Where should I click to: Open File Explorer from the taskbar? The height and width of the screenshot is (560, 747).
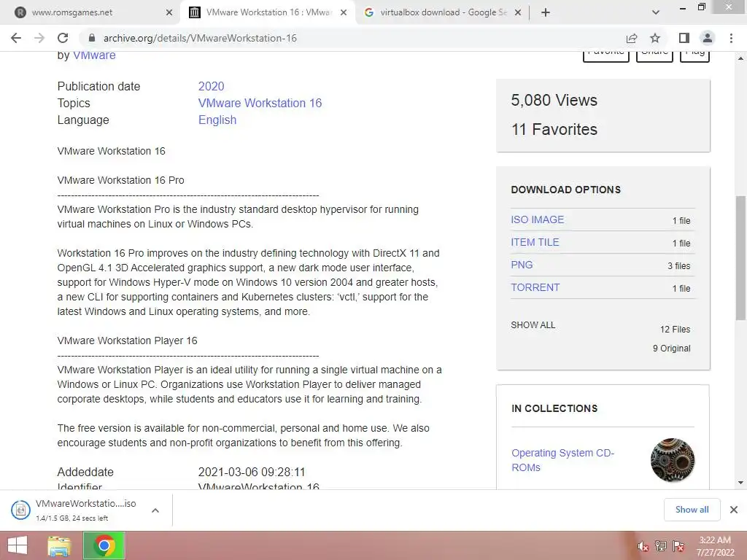point(59,545)
